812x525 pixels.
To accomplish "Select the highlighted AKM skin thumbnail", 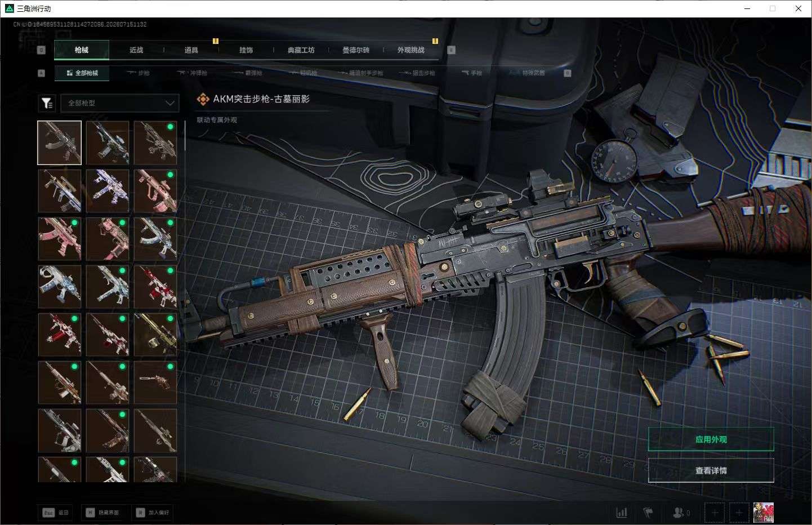I will tap(60, 143).
